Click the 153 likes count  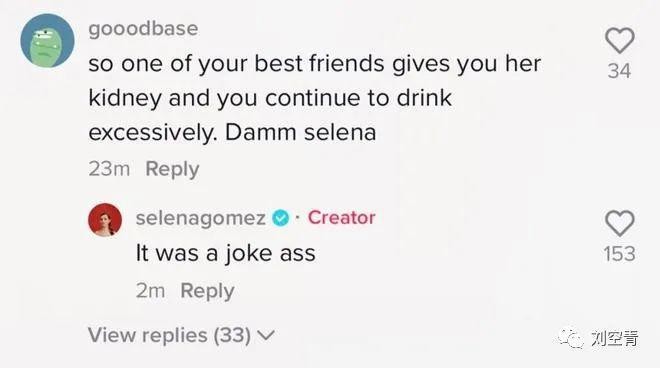(619, 254)
